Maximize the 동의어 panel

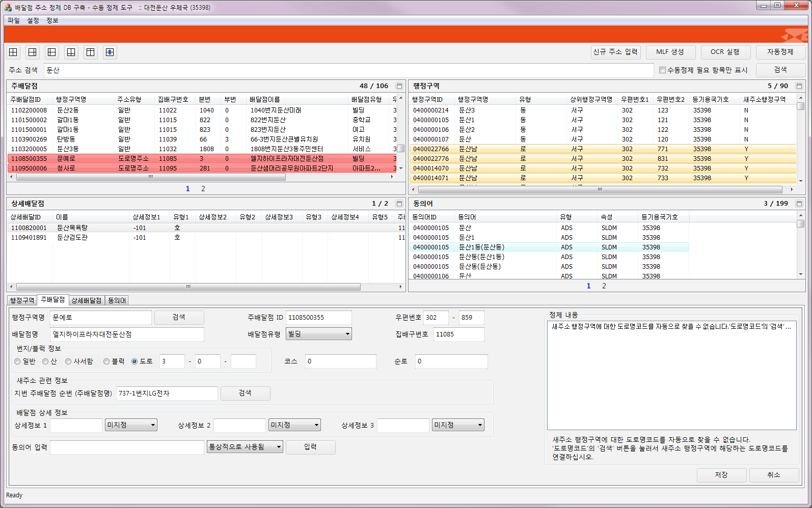click(799, 204)
